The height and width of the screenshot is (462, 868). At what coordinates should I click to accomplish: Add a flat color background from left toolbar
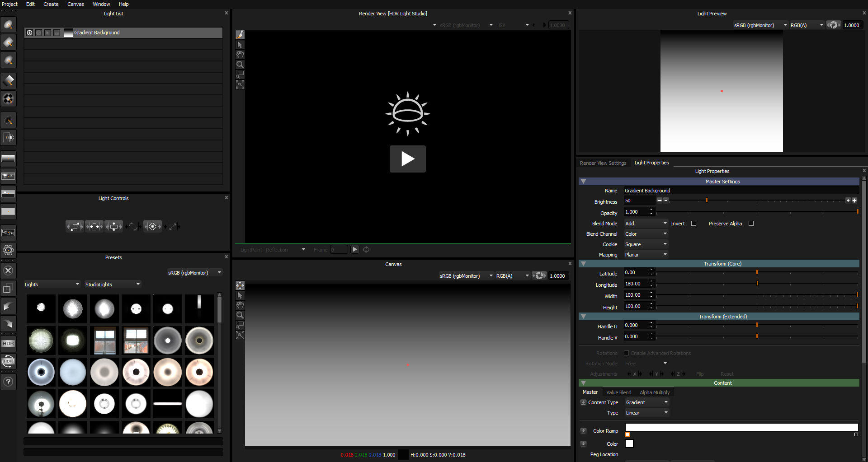point(8,211)
